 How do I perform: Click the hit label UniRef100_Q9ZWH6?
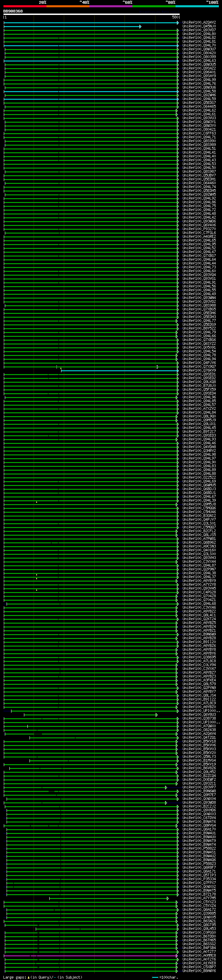199,95
